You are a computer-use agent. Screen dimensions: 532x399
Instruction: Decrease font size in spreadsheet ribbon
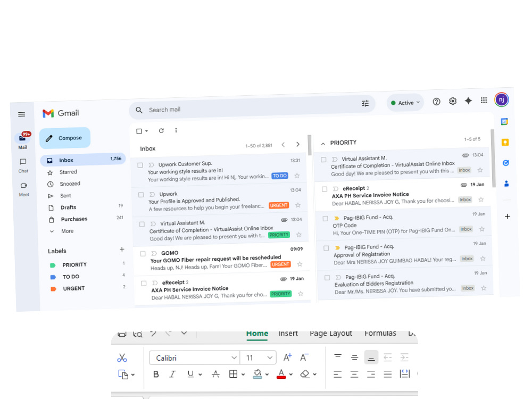point(304,358)
